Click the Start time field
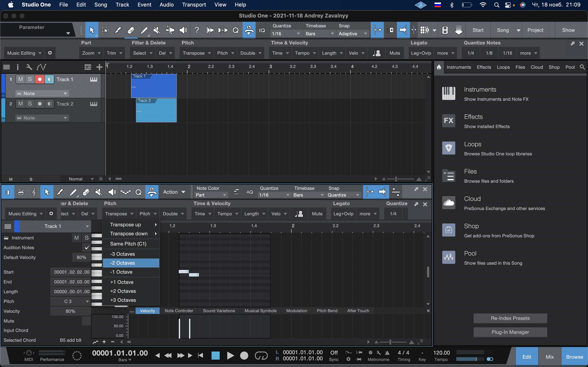Image resolution: width=588 pixels, height=367 pixels. [71, 272]
